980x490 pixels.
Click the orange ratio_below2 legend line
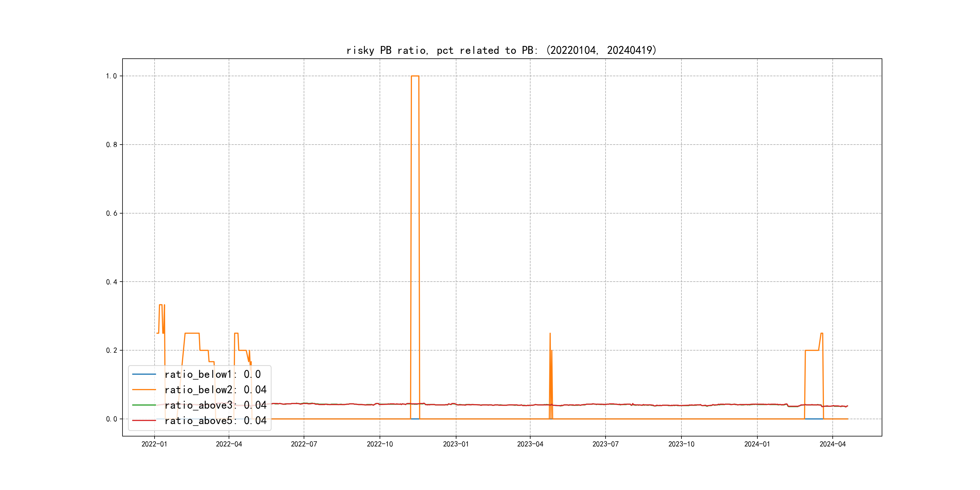tap(144, 390)
